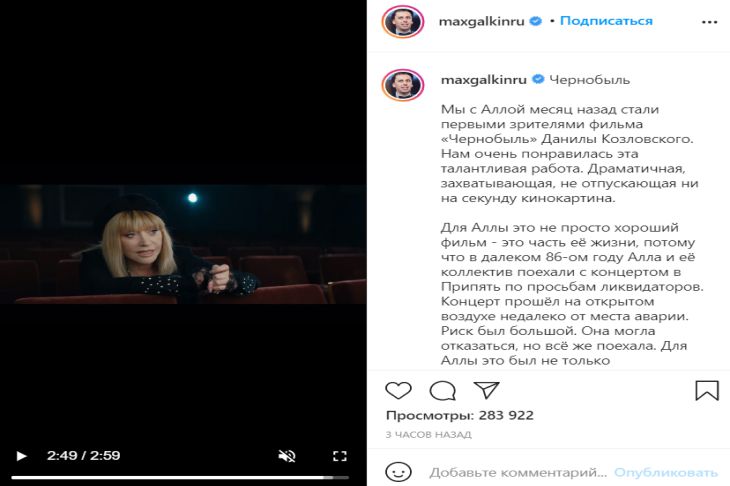The height and width of the screenshot is (486, 730).
Task: Open maxgalkinru profile from header username
Action: [x=482, y=21]
